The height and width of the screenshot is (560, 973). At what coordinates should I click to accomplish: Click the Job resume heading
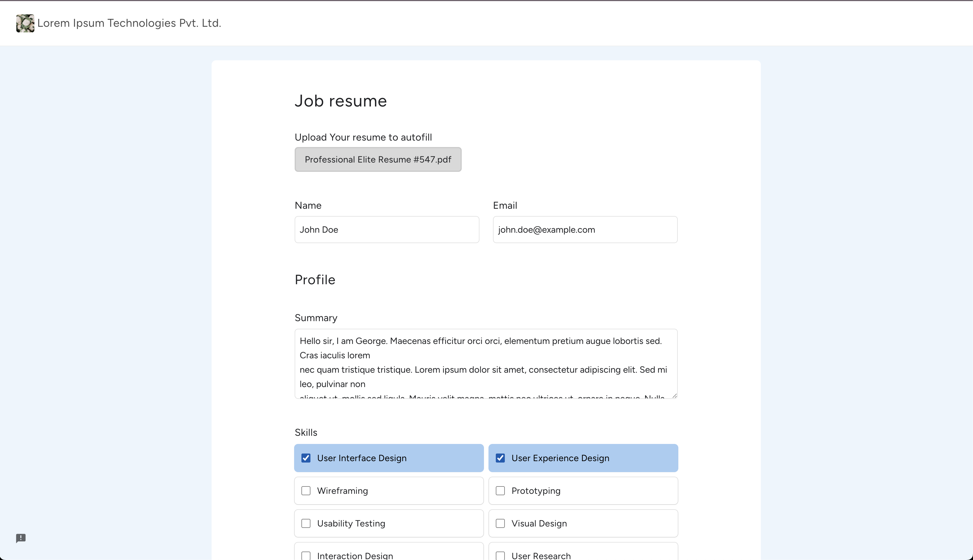tap(341, 101)
